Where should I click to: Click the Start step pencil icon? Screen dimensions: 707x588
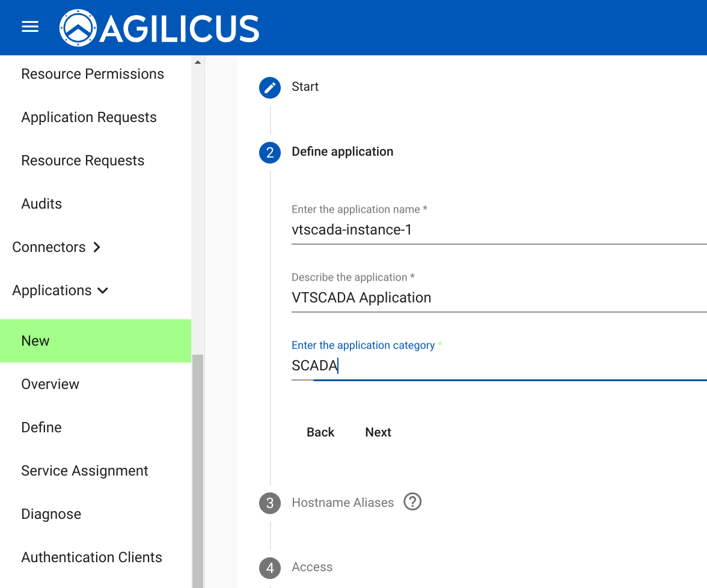click(x=270, y=87)
